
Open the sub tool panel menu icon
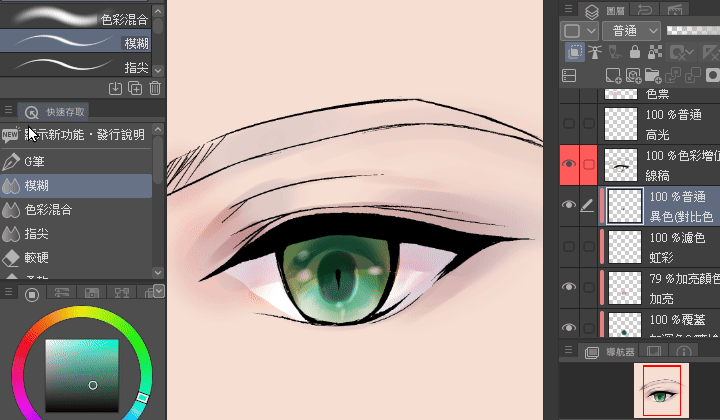(x=8, y=110)
